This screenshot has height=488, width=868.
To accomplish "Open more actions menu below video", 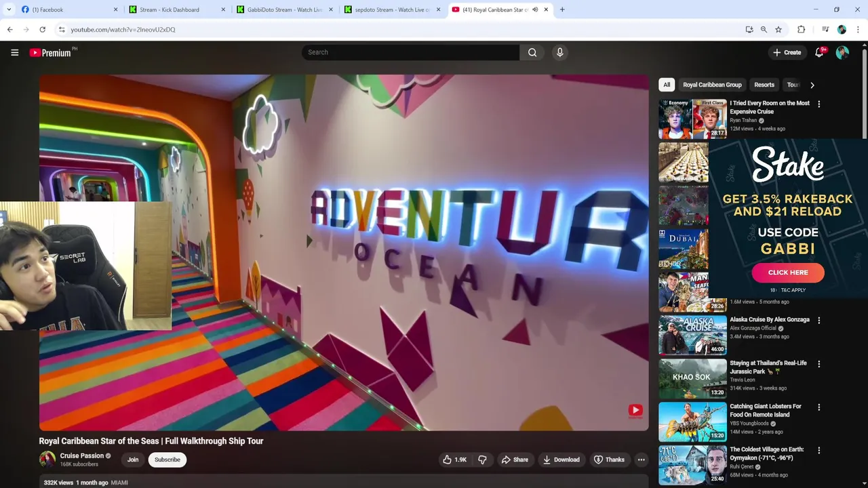I will (641, 460).
